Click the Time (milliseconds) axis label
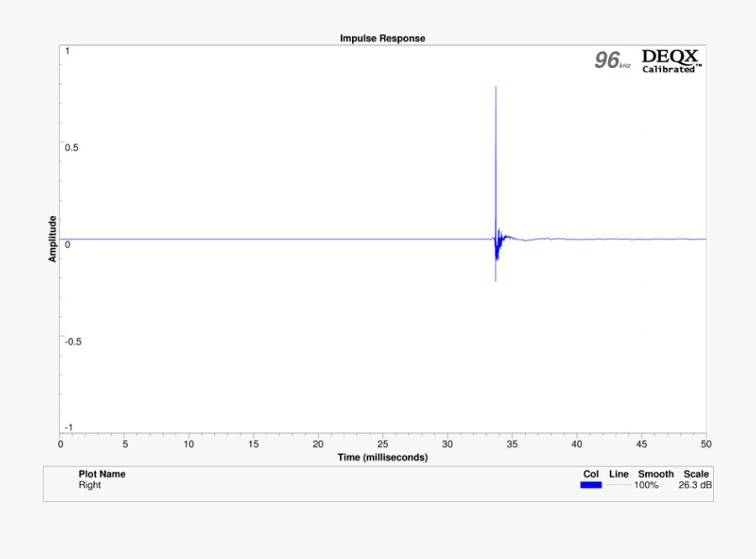756x559 pixels. 382,457
